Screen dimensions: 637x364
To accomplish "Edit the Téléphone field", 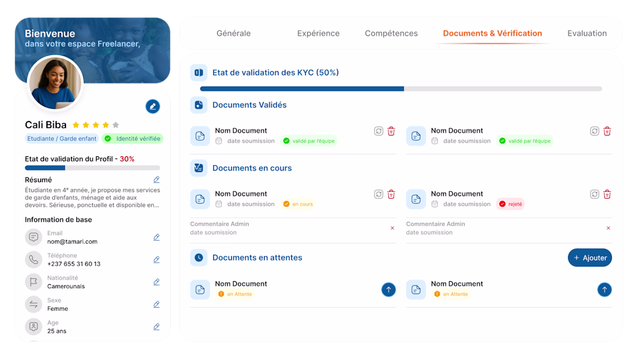I will tap(156, 259).
